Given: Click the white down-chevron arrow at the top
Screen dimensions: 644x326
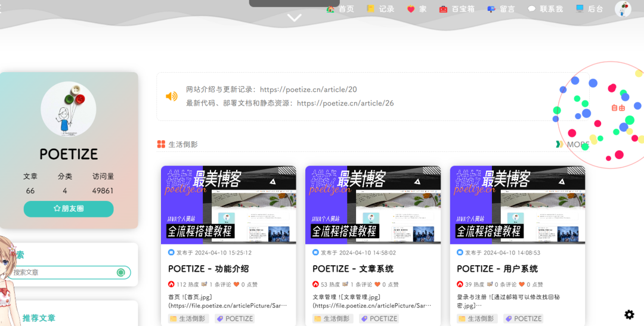Looking at the screenshot, I should [294, 18].
